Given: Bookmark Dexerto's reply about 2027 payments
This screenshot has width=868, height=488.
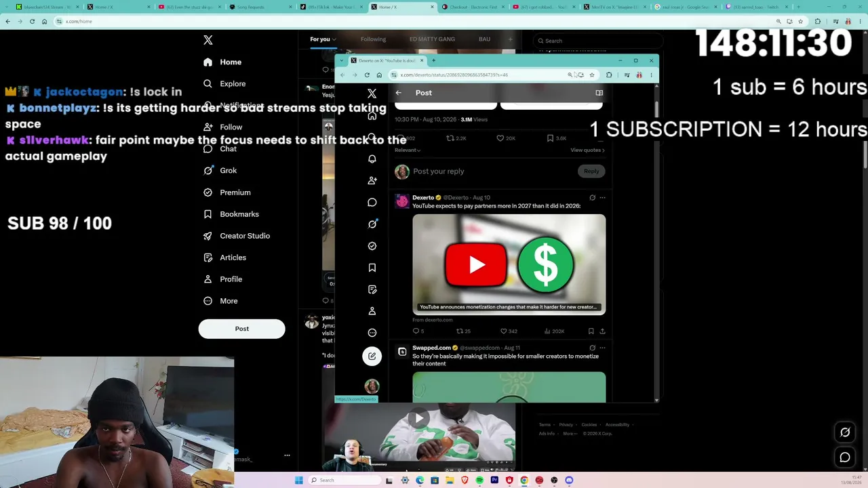Looking at the screenshot, I should pyautogui.click(x=591, y=331).
